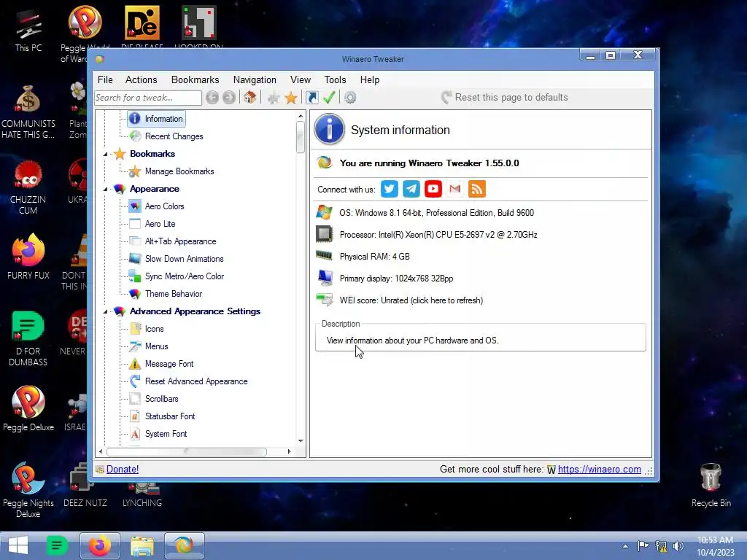Open the Gmail contact icon
This screenshot has height=560, width=747.
point(455,189)
